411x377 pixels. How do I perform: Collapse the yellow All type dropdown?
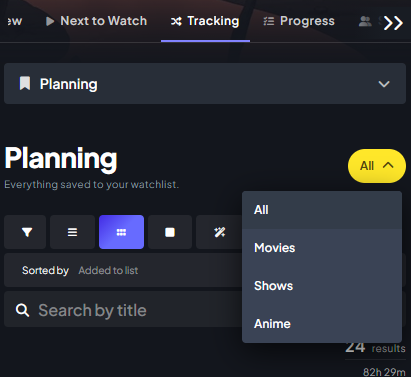click(377, 166)
